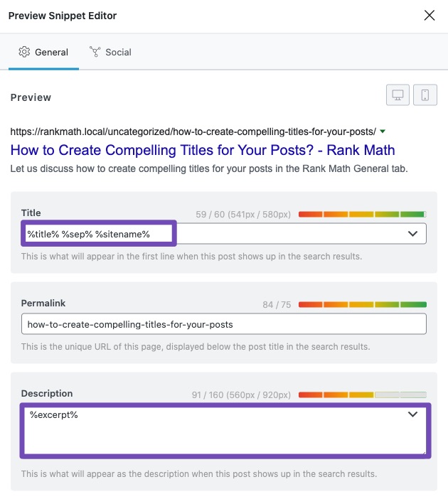The image size is (448, 499).
Task: Click green arrow beside the preview URL
Action: pos(383,132)
